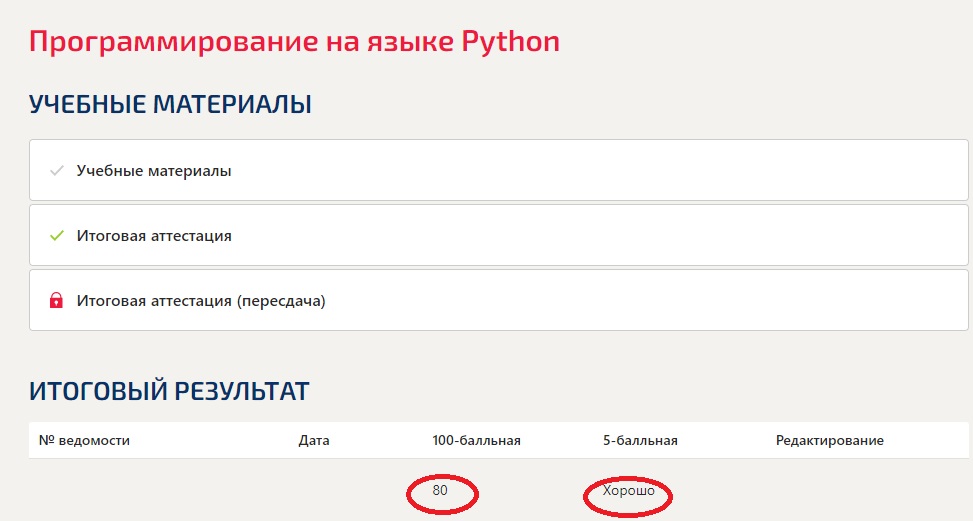Click the № ведомости column header
This screenshot has width=973, height=521.
(84, 440)
